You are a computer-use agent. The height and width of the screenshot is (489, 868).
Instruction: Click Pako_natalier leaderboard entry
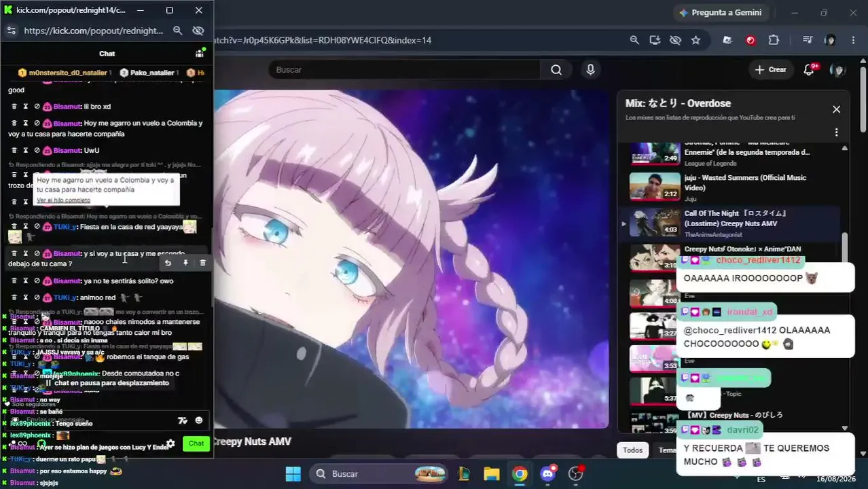coord(149,73)
